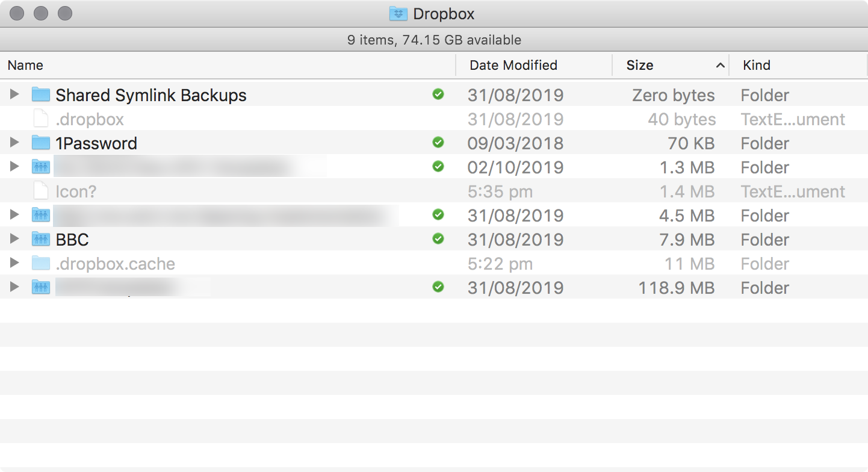Screen dimensions: 868x472
Task: Click the 7.9 MB size cell
Action: click(x=687, y=240)
